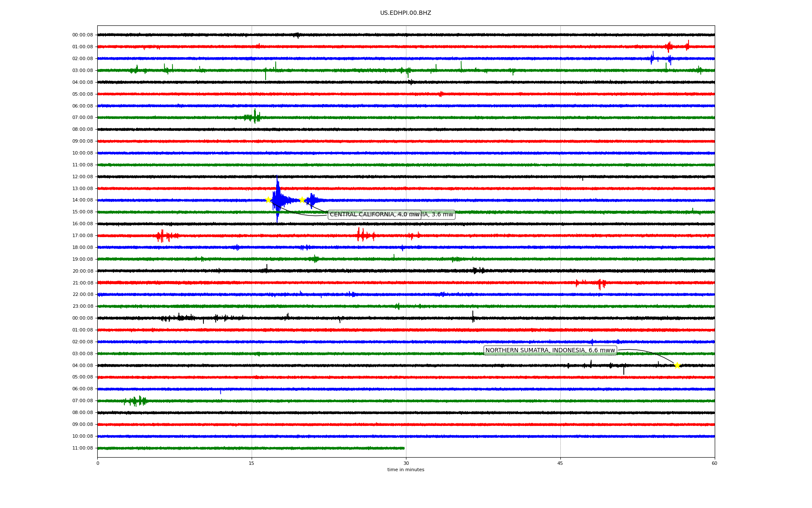Click the 30 tick on the minutes axis
Screen dimensions: 812x508
tap(406, 463)
